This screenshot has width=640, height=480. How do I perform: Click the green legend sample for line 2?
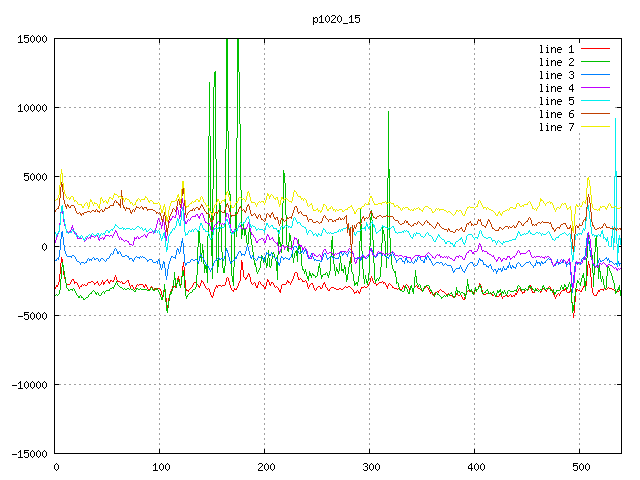pyautogui.click(x=596, y=62)
